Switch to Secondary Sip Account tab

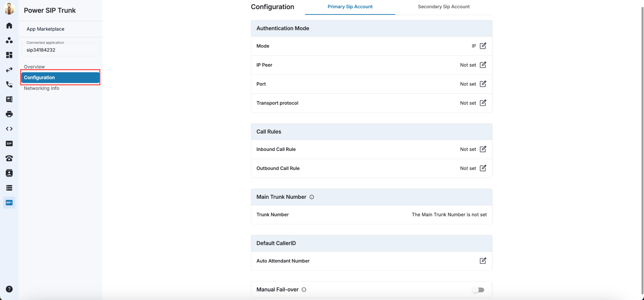(x=444, y=7)
